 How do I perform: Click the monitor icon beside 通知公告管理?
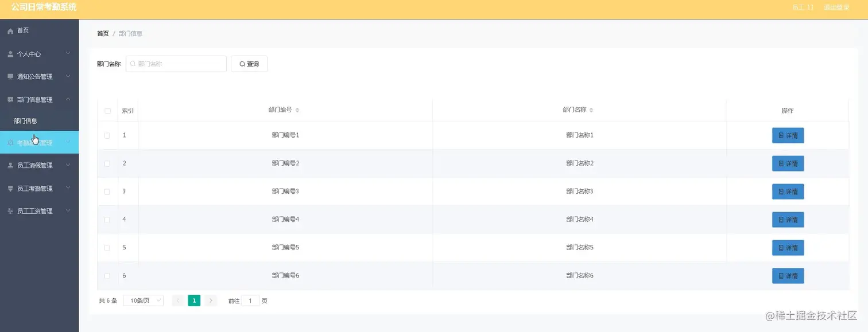tap(10, 77)
